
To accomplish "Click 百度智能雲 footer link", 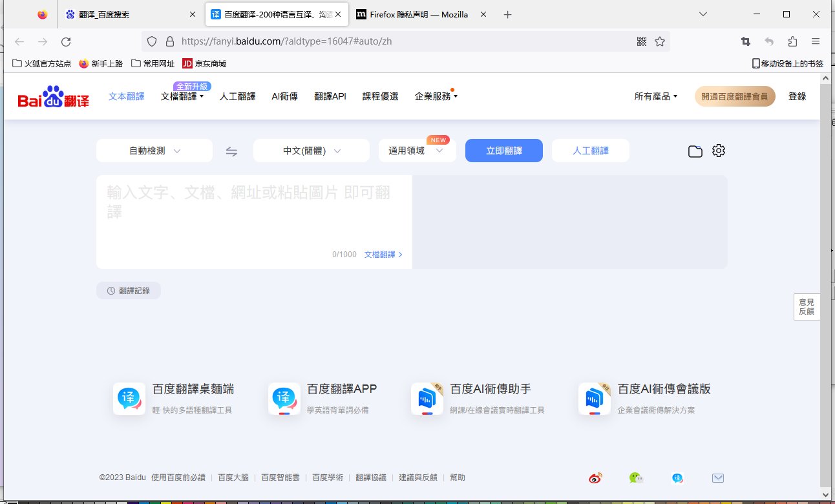I will (280, 478).
